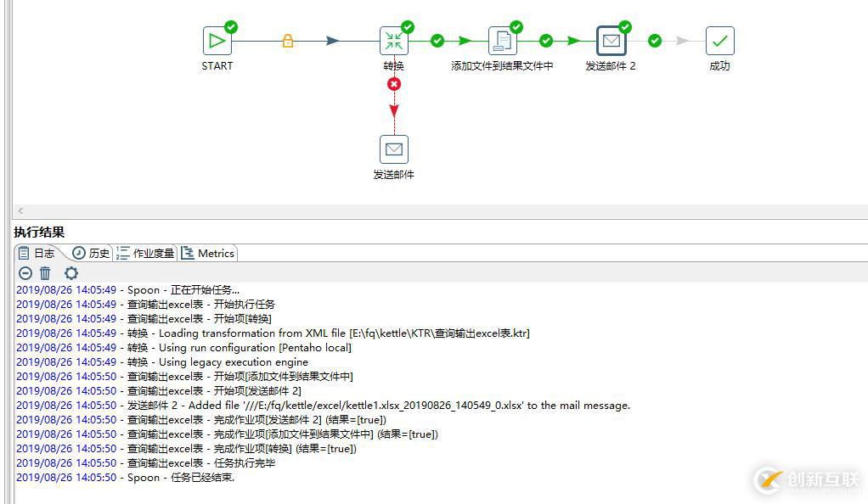Click the 添加文件到结果文件中 label text

503,66
